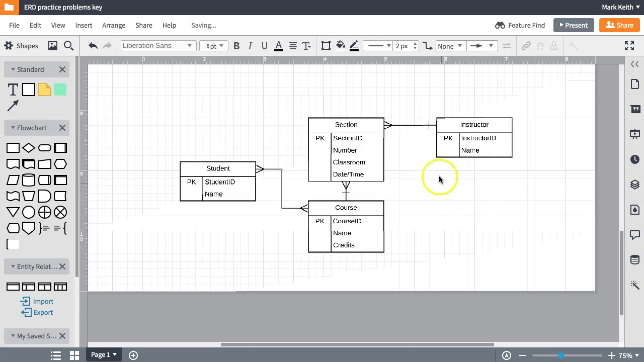Open the line shape connector icon

pos(428,46)
